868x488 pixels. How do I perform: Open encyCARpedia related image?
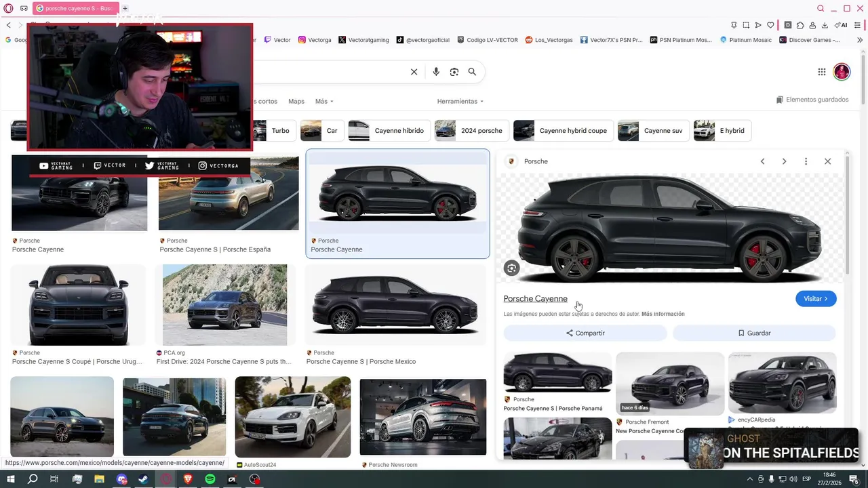tap(782, 382)
